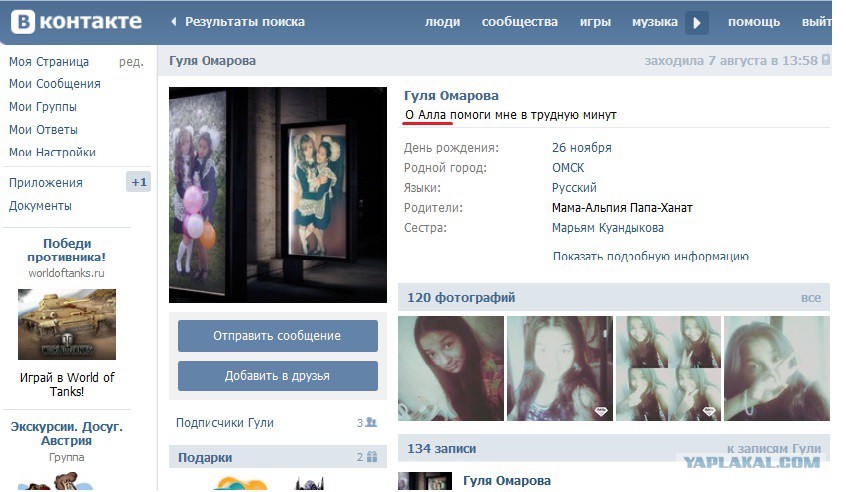Viewport: 846px width, 492px height.
Task: Click the все photos link
Action: coord(811,298)
